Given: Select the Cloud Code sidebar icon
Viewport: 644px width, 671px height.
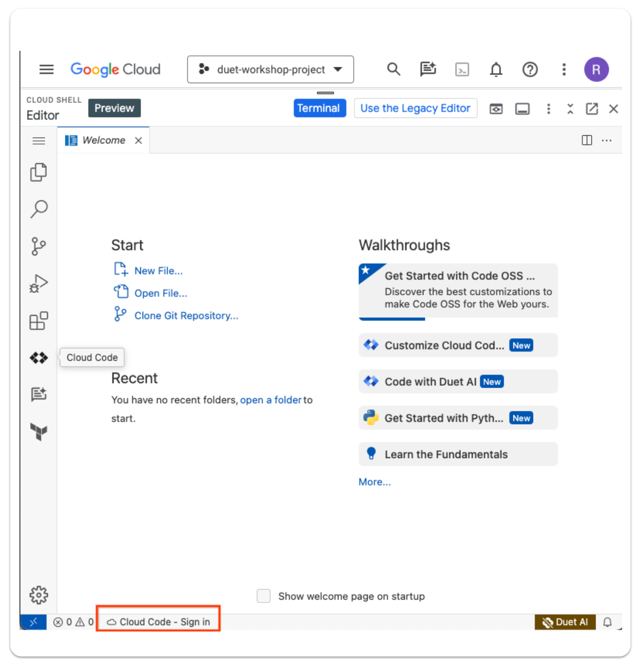Looking at the screenshot, I should click(39, 358).
